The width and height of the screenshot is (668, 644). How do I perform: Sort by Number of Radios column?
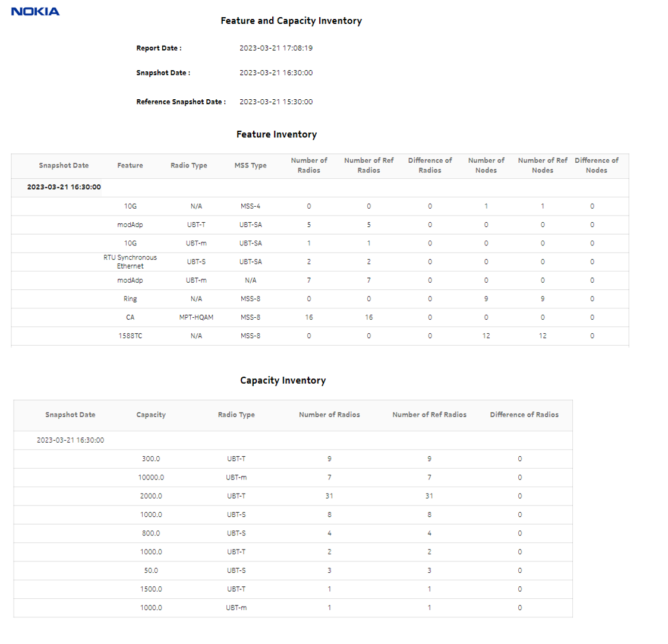click(308, 165)
